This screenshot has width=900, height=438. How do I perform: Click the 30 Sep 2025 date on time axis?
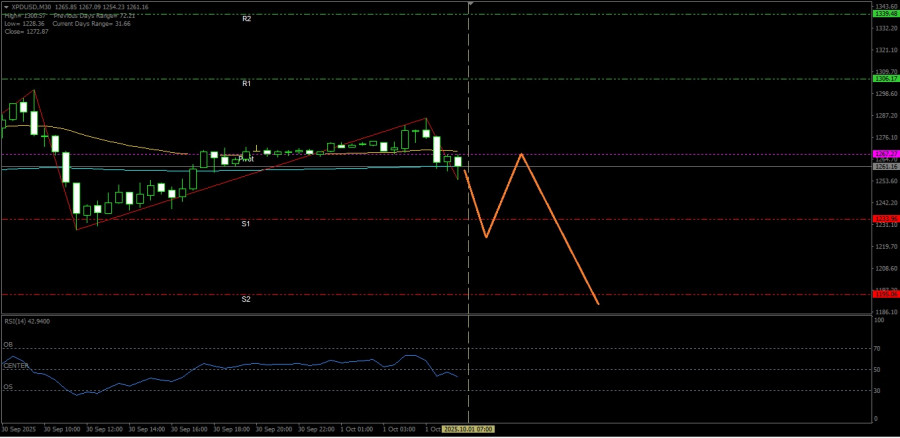click(19, 429)
